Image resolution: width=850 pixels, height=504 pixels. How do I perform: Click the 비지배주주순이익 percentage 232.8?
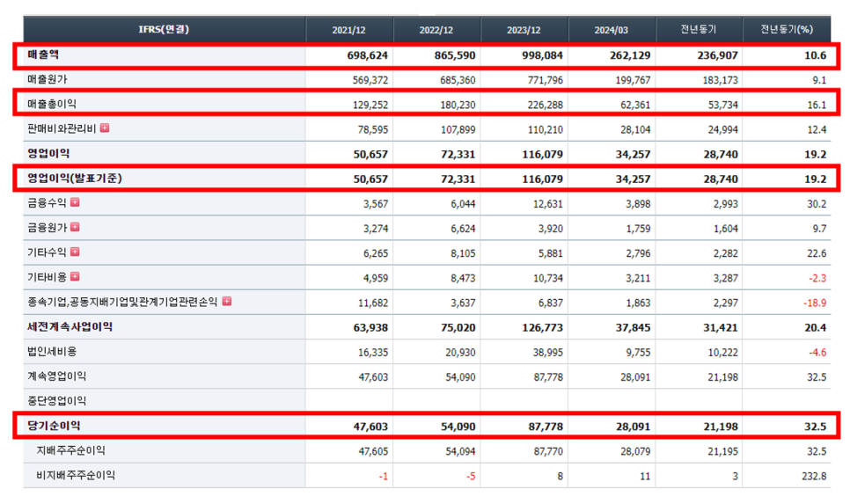(814, 477)
